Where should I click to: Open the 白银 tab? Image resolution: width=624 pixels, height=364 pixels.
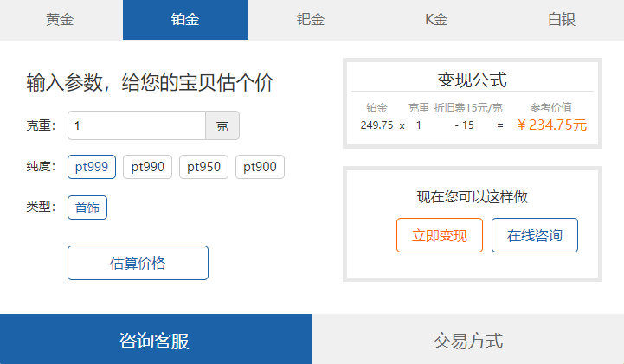[562, 20]
